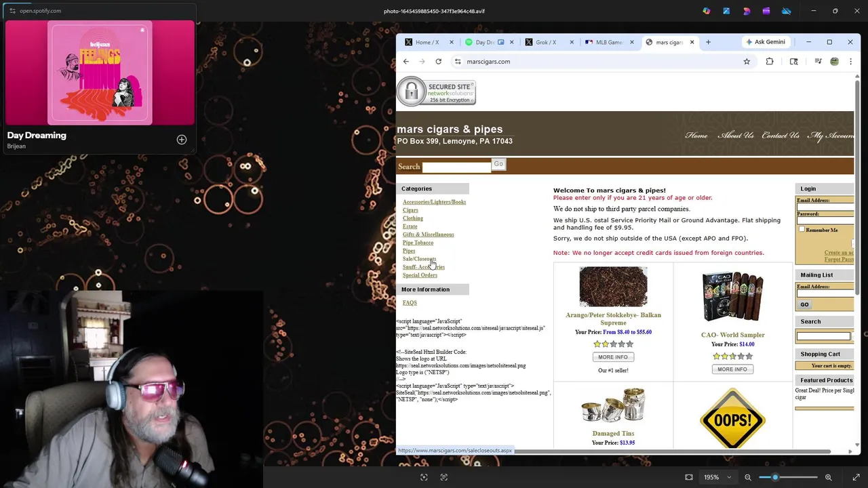868x488 pixels.
Task: Click the CAO World Sampler box image
Action: point(732,296)
